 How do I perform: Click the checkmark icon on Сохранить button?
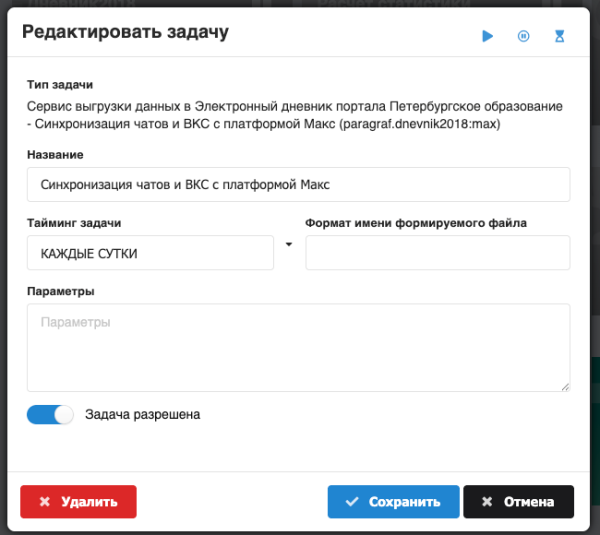(x=351, y=502)
